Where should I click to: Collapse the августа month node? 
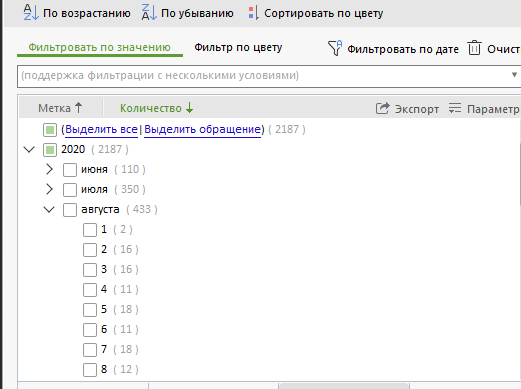pyautogui.click(x=49, y=209)
